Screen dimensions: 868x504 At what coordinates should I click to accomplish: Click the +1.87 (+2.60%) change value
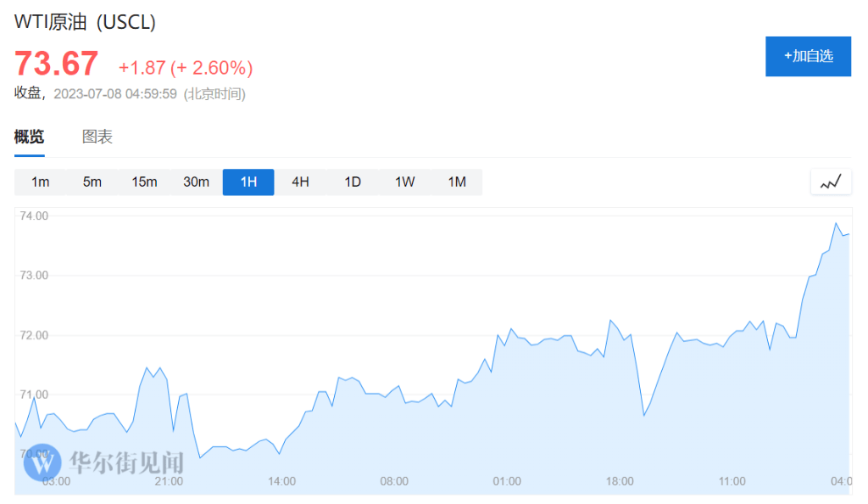186,67
